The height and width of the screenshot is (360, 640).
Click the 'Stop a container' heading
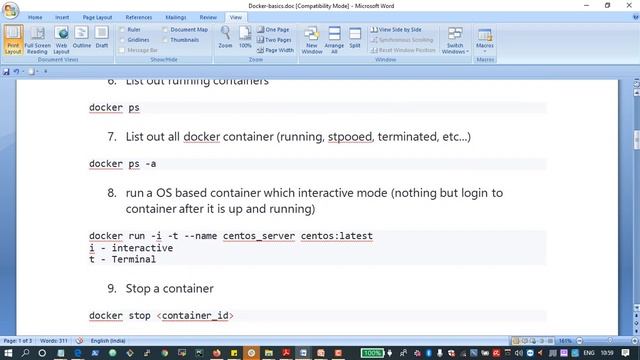point(169,289)
